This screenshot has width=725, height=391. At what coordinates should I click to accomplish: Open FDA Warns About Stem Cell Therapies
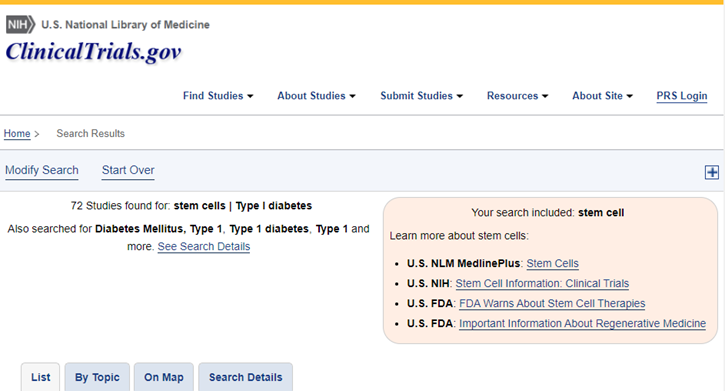click(552, 303)
